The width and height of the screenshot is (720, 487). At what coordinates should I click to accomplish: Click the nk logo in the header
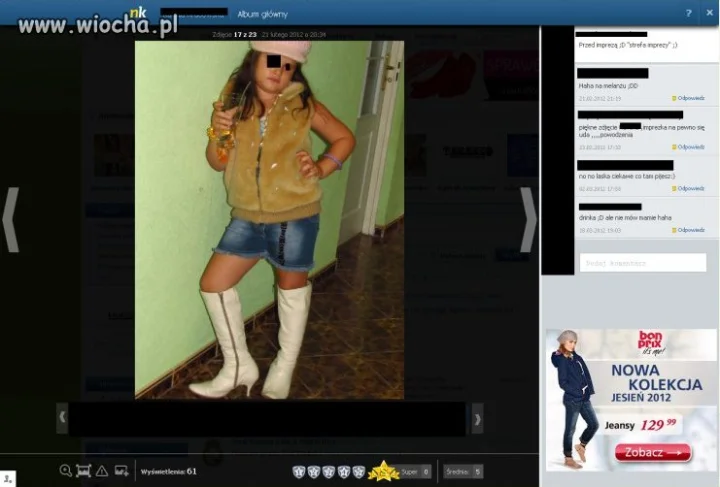pyautogui.click(x=138, y=12)
